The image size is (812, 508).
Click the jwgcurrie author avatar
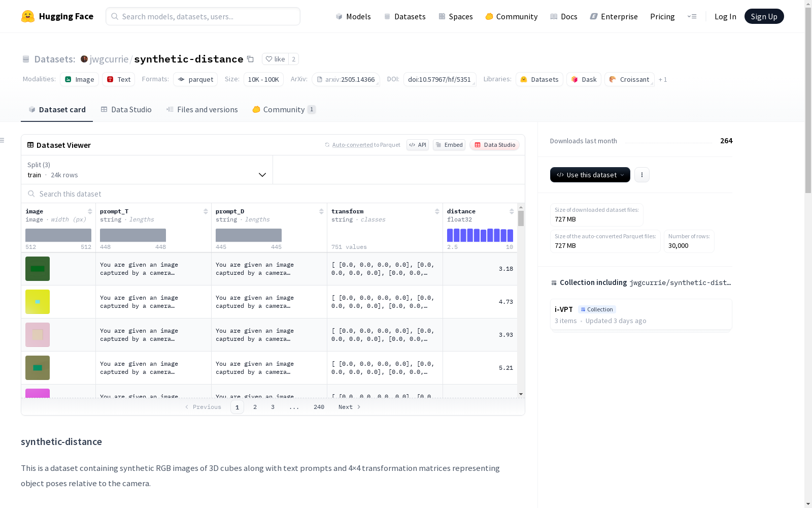click(84, 59)
